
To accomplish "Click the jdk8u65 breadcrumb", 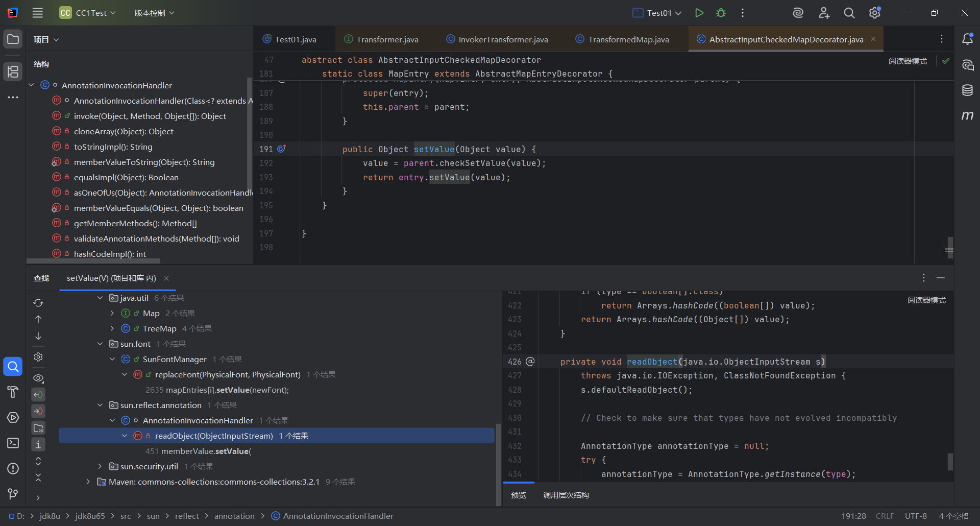I will (x=90, y=516).
